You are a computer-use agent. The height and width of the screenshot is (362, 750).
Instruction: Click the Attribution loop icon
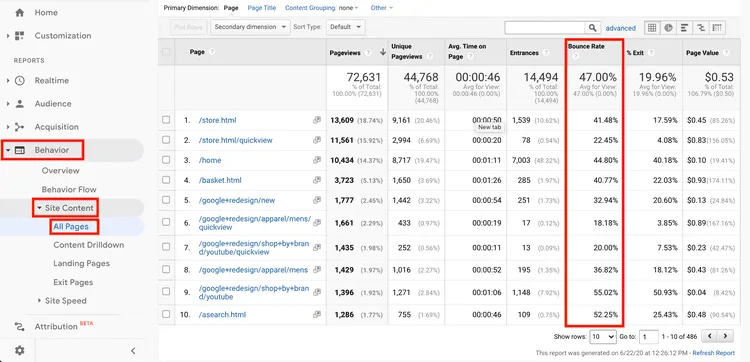click(x=20, y=327)
